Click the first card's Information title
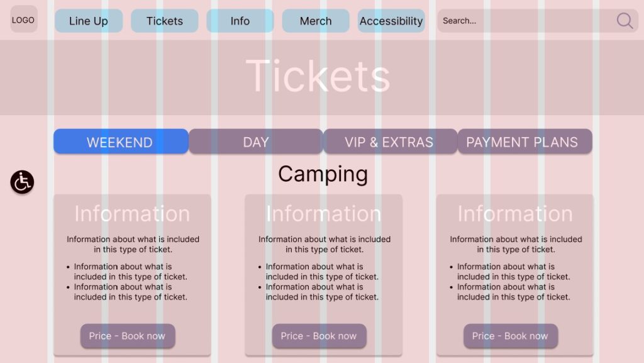 click(132, 214)
